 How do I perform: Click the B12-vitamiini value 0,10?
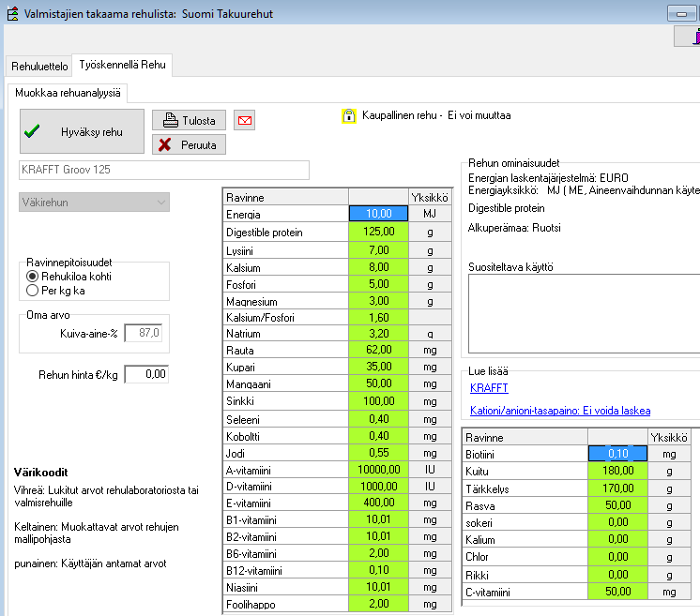(378, 570)
